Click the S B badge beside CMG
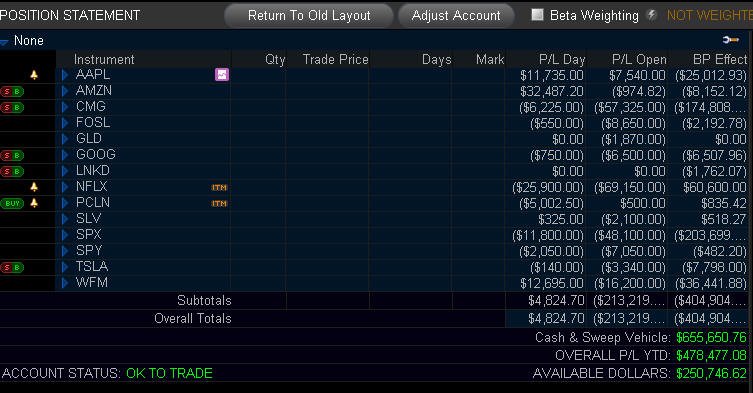 tap(12, 107)
